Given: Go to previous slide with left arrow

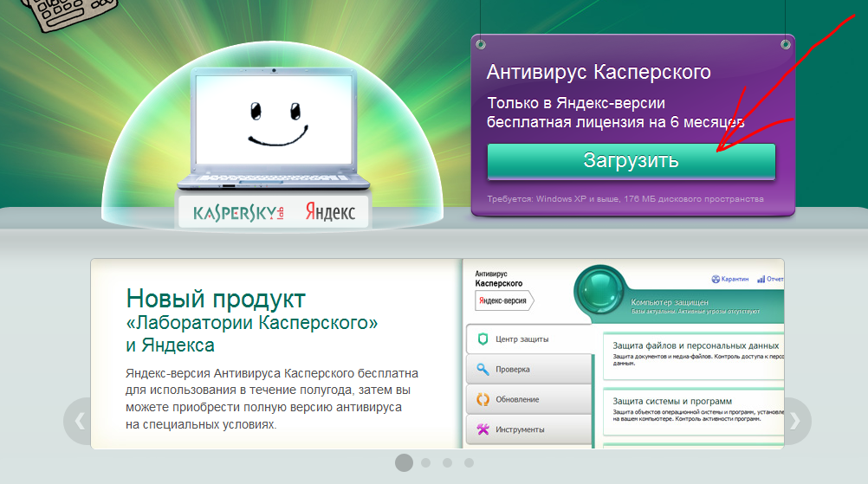Looking at the screenshot, I should [78, 421].
